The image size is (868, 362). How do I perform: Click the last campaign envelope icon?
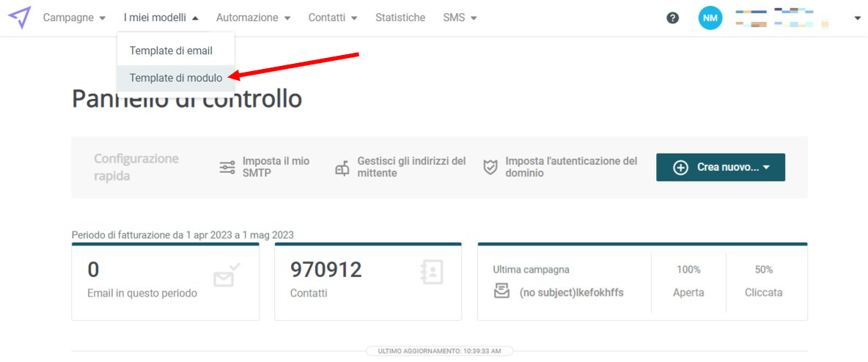501,291
